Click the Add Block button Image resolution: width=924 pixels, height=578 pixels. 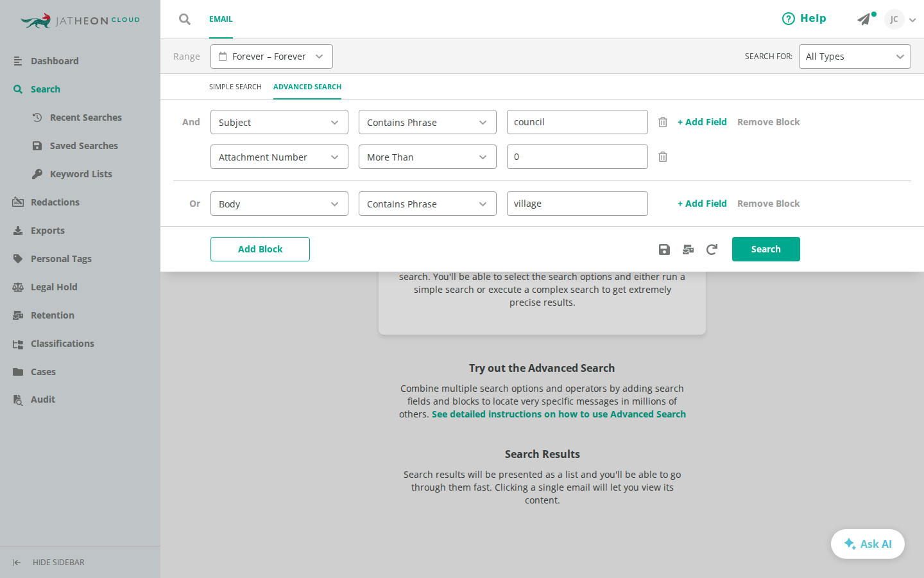point(260,249)
